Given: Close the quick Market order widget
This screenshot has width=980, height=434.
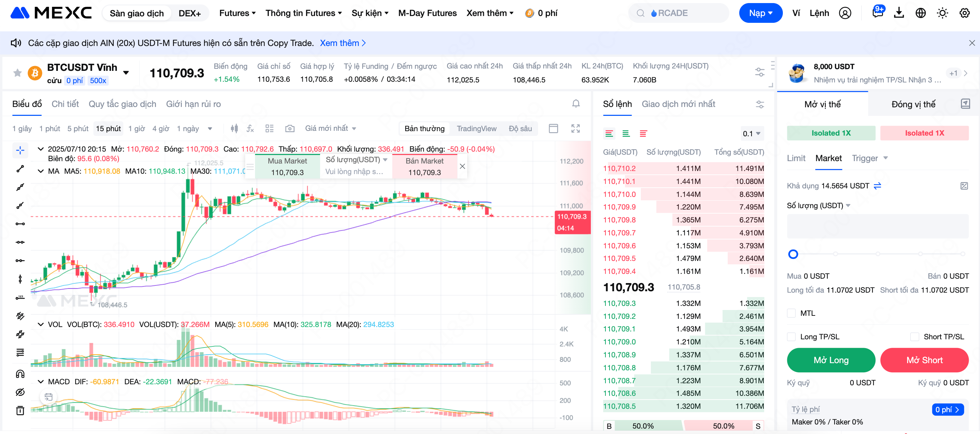Looking at the screenshot, I should click(462, 166).
